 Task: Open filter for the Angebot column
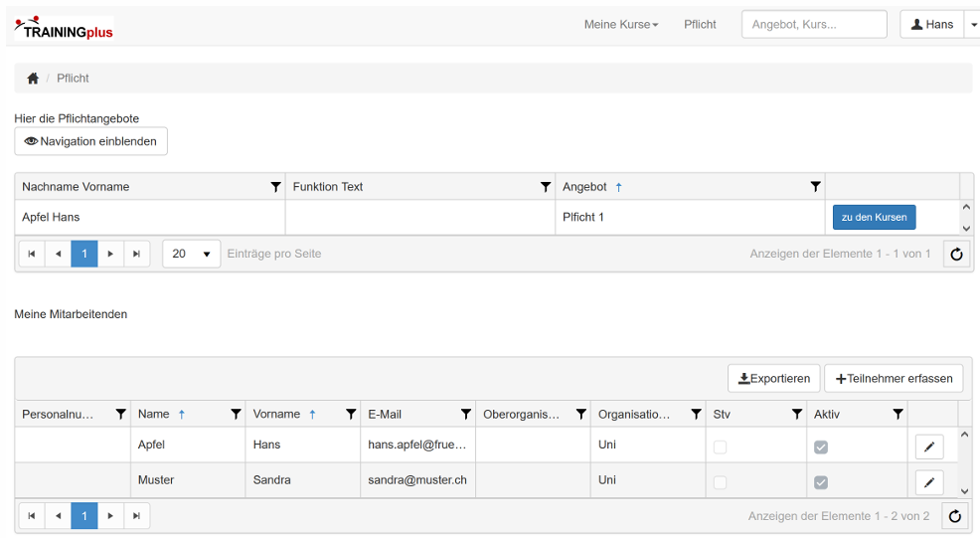coord(815,187)
